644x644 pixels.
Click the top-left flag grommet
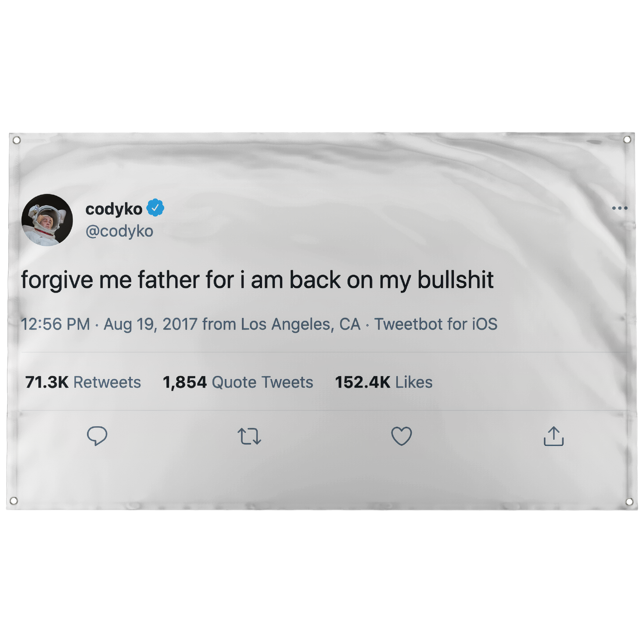tap(16, 140)
